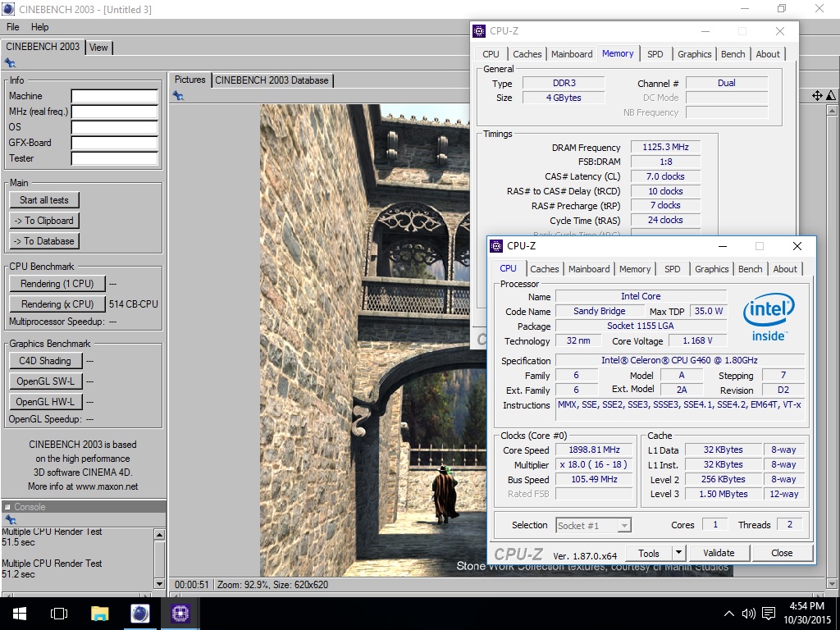Switch to CPU-Z via its taskbar icon

click(180, 614)
